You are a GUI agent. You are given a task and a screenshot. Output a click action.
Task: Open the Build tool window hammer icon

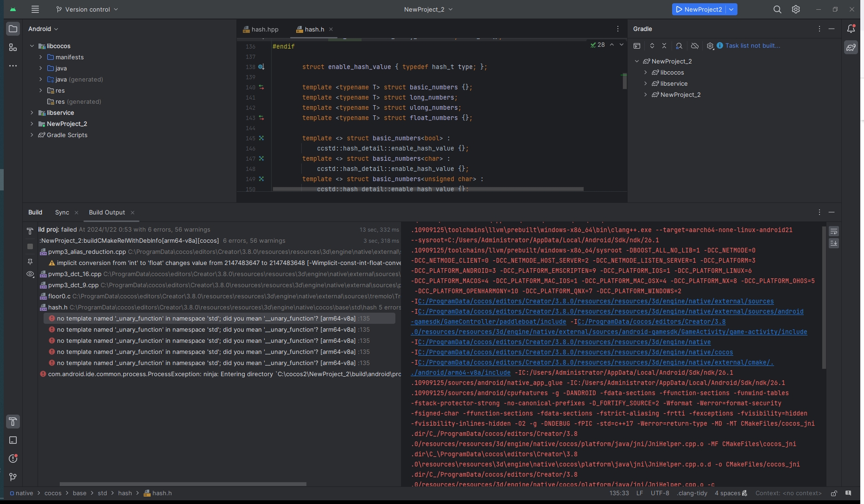[13, 422]
